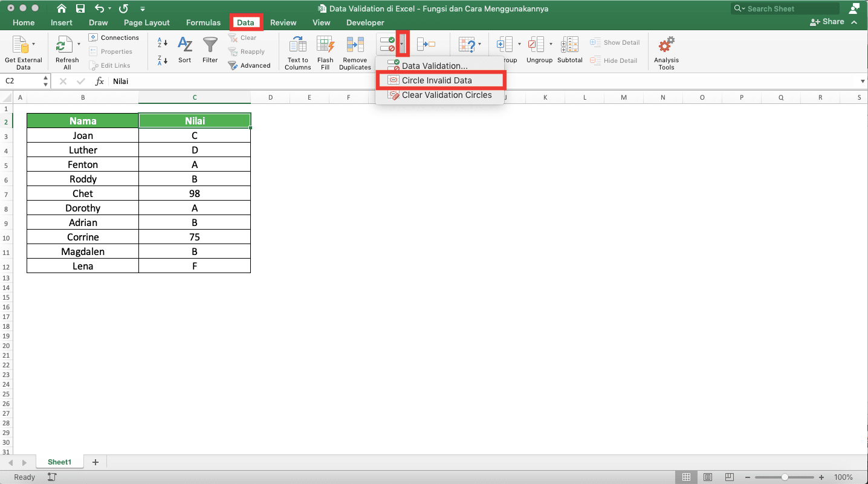Click the next sheet navigation arrow
The height and width of the screenshot is (484, 868).
24,462
